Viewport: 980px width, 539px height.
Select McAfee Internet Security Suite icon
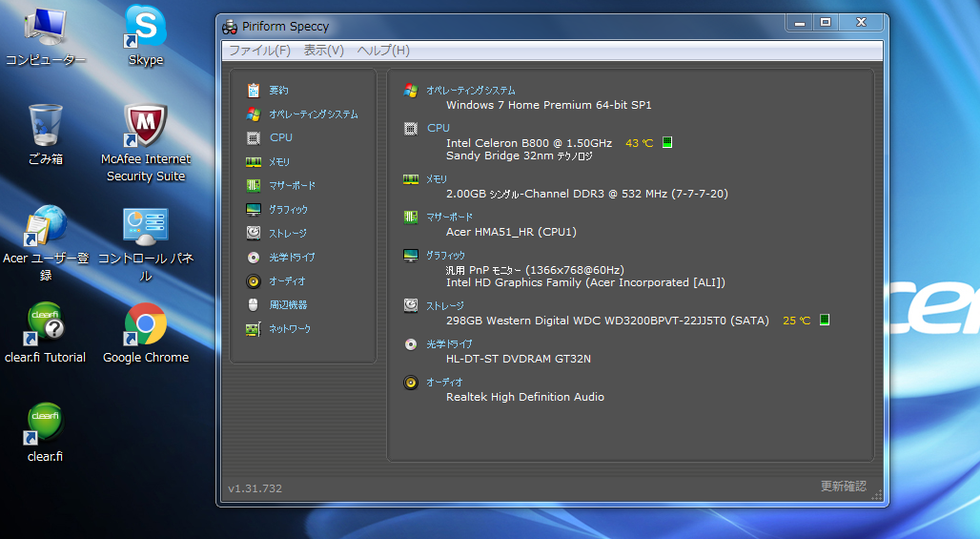pyautogui.click(x=146, y=125)
